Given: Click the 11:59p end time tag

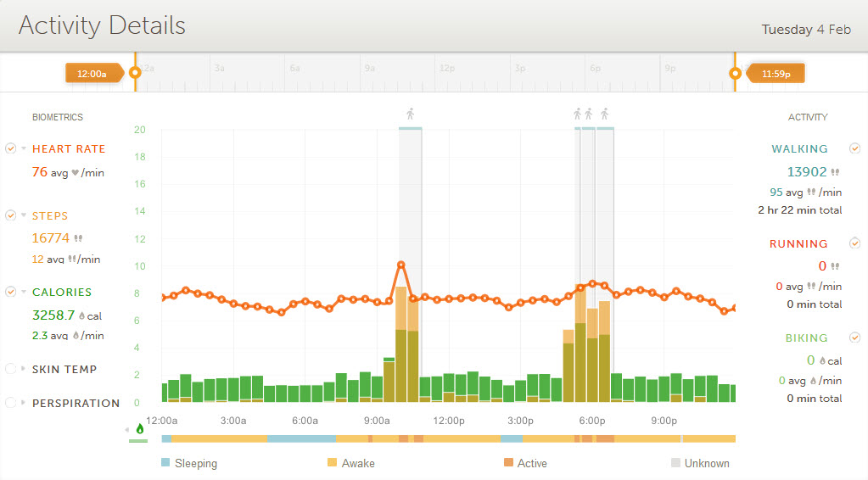Looking at the screenshot, I should click(776, 74).
